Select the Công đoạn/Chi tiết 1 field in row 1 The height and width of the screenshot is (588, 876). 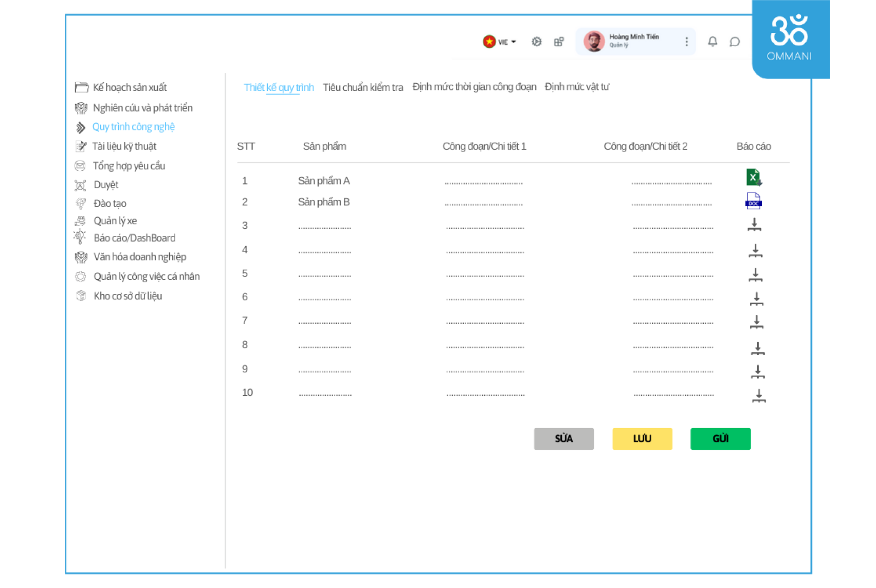coord(483,182)
